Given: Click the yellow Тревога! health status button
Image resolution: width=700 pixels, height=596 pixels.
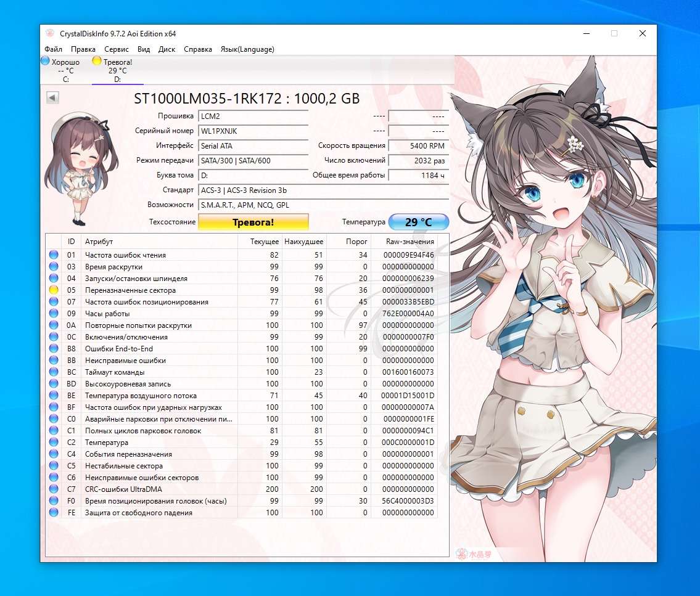Looking at the screenshot, I should click(x=253, y=222).
